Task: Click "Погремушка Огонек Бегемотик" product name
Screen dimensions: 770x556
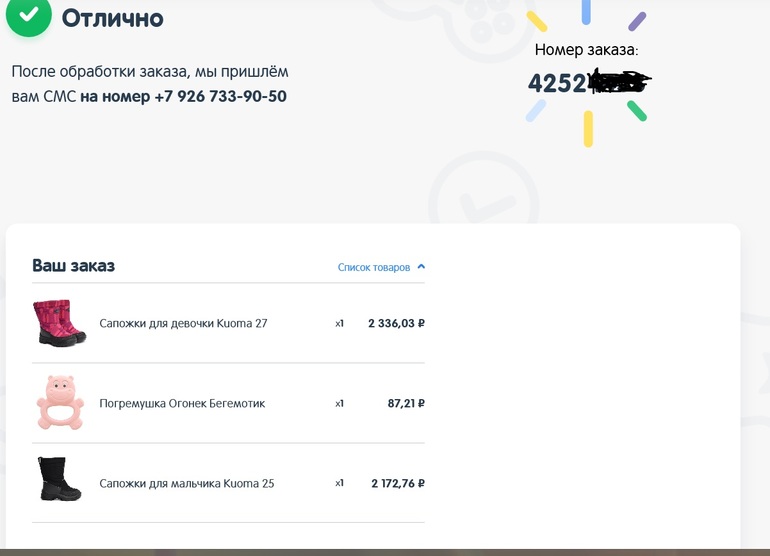Action: point(182,404)
